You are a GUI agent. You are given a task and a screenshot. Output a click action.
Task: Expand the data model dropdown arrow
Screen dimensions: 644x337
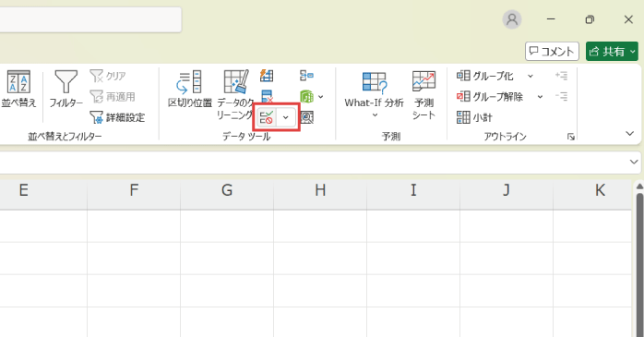321,97
